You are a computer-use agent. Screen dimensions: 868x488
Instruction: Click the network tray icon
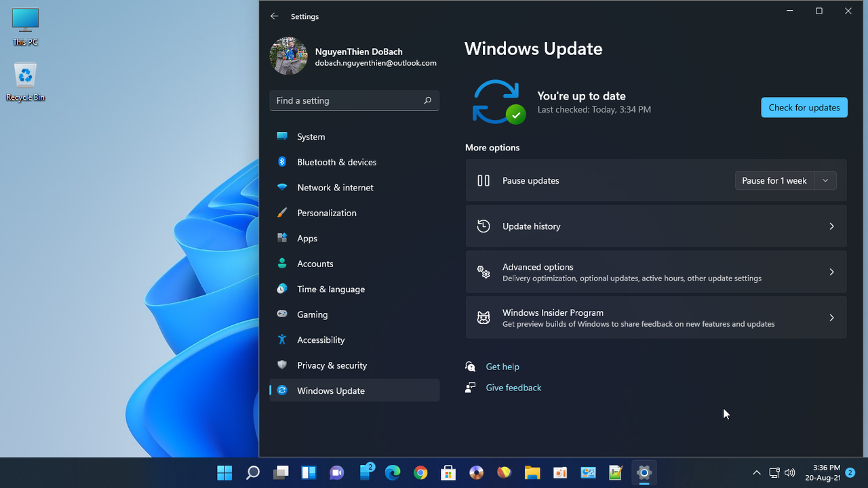[x=774, y=472]
